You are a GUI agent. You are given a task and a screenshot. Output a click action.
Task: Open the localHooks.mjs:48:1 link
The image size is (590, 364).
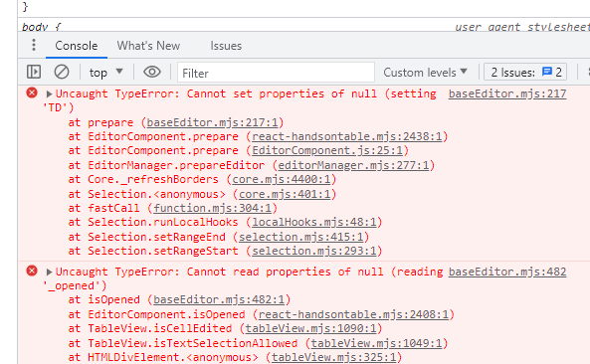[314, 222]
